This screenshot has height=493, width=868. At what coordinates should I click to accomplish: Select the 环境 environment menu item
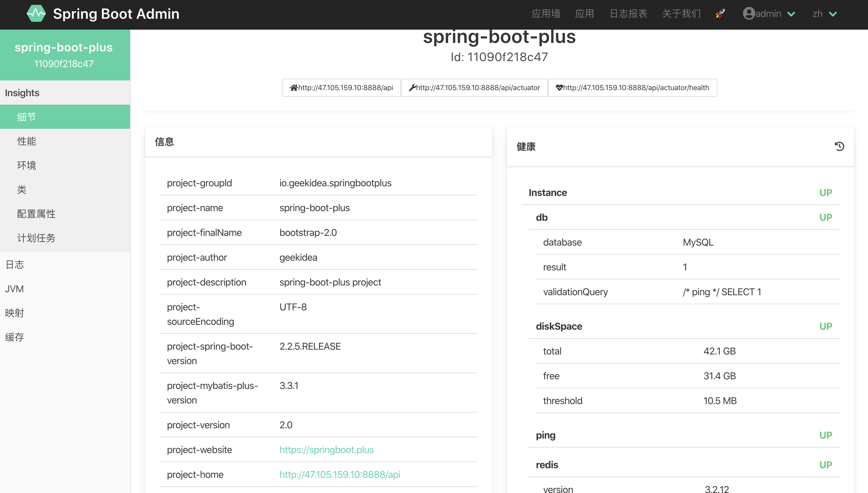pyautogui.click(x=27, y=165)
